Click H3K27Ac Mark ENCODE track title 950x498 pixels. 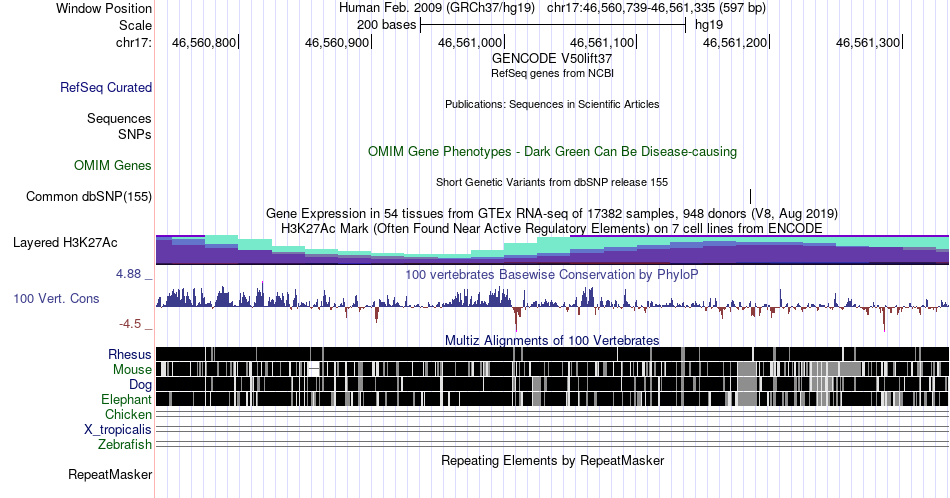pos(552,228)
